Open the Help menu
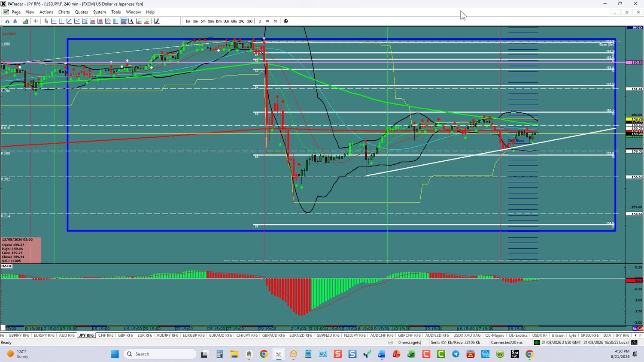Image resolution: width=644 pixels, height=362 pixels. pos(150,12)
